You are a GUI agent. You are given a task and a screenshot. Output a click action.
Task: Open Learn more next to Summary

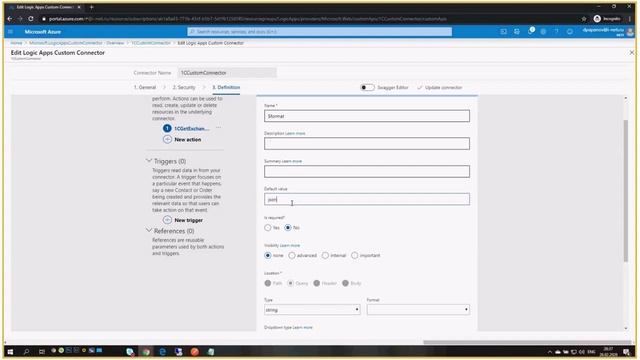292,161
